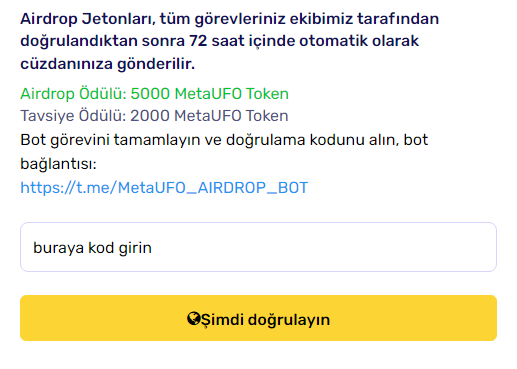Screen dimensions: 517x369
Task: Click the 'Tavsiye Ödülü: 2000 MetaUFO Token' text
Action: (154, 116)
